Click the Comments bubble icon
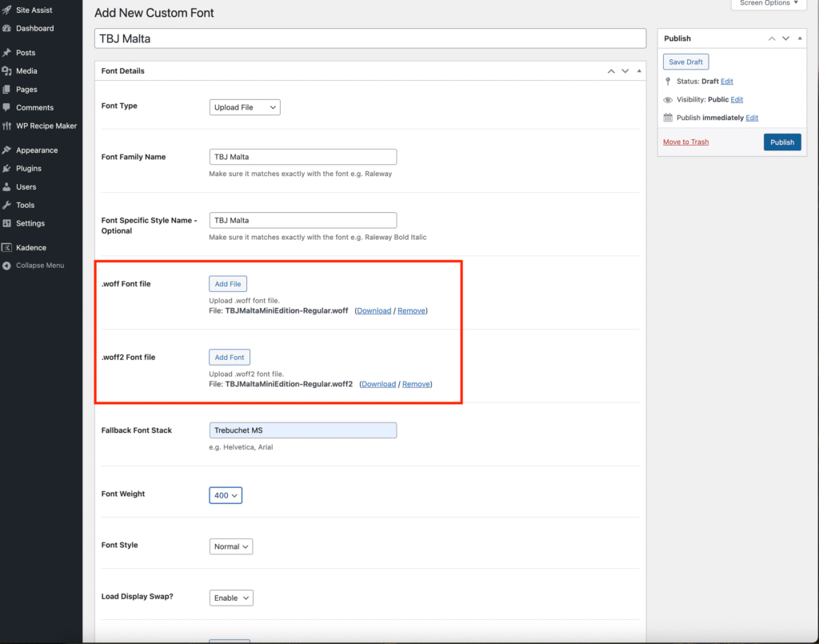The image size is (819, 644). tap(7, 108)
